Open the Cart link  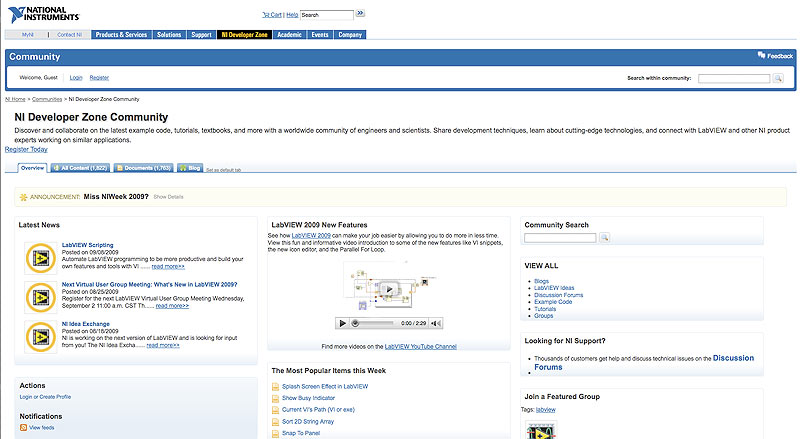(x=272, y=15)
